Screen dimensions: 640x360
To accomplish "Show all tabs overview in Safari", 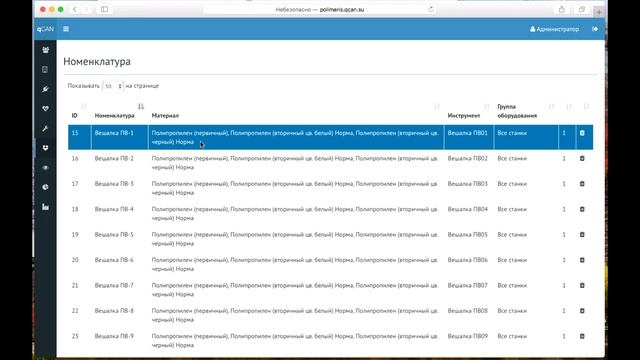I will (x=582, y=9).
